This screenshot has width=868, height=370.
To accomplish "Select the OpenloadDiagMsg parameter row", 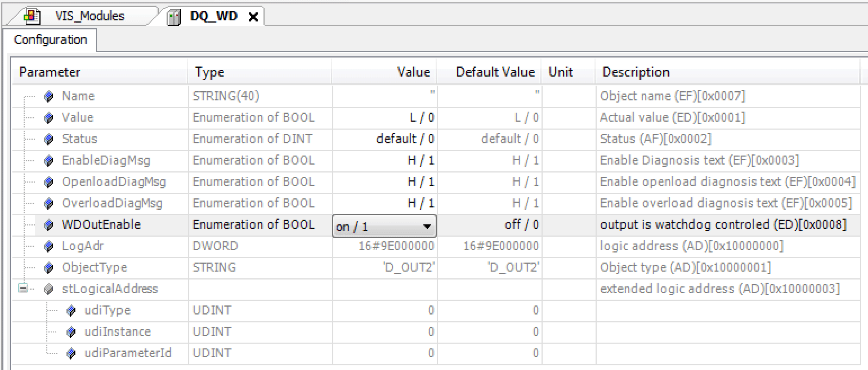I will 436,182.
